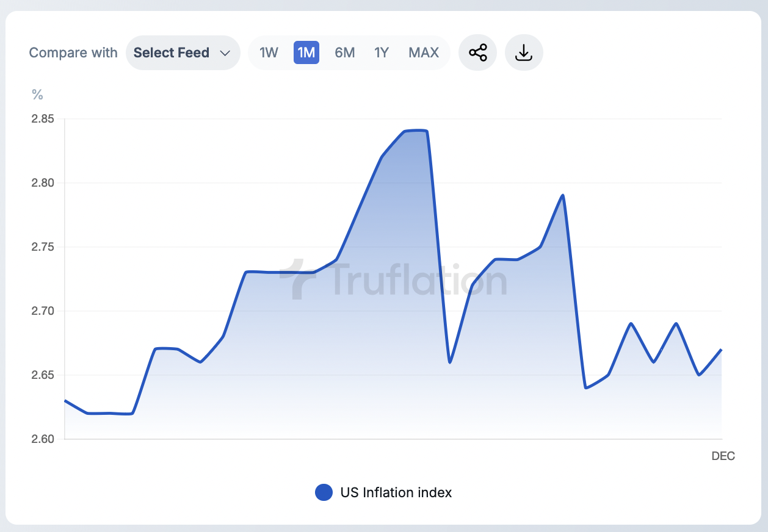Image resolution: width=768 pixels, height=532 pixels.
Task: Click the 2.85 y-axis label
Action: tap(43, 119)
